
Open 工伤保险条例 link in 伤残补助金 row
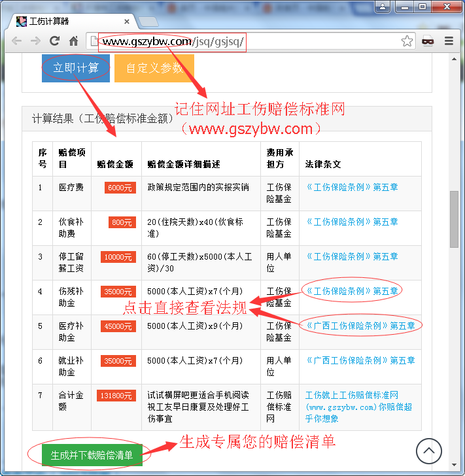click(x=352, y=291)
